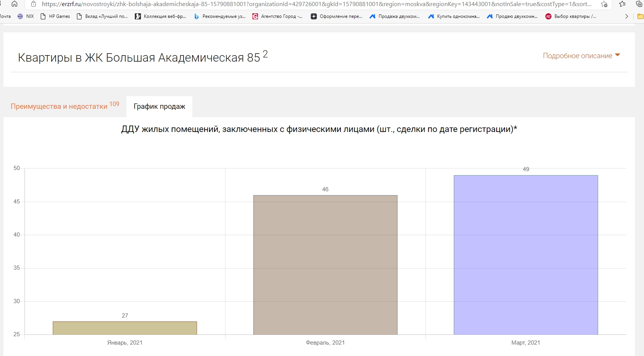
Task: Expand more bookmarks chevron
Action: [x=626, y=16]
